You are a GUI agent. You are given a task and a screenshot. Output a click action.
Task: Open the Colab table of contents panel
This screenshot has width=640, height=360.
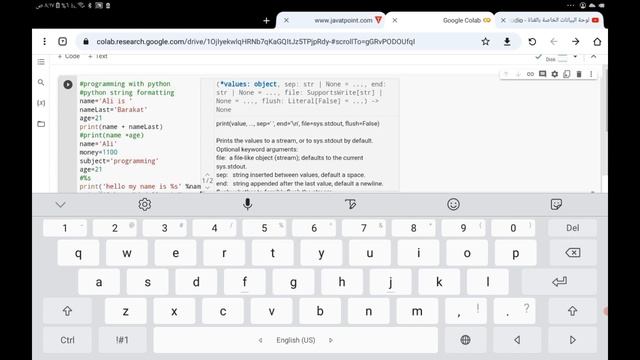pos(41,62)
